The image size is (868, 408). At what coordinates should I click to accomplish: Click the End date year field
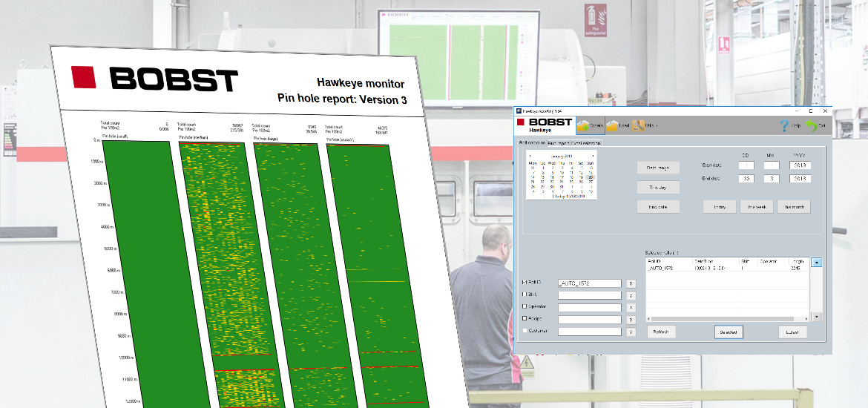pos(800,179)
